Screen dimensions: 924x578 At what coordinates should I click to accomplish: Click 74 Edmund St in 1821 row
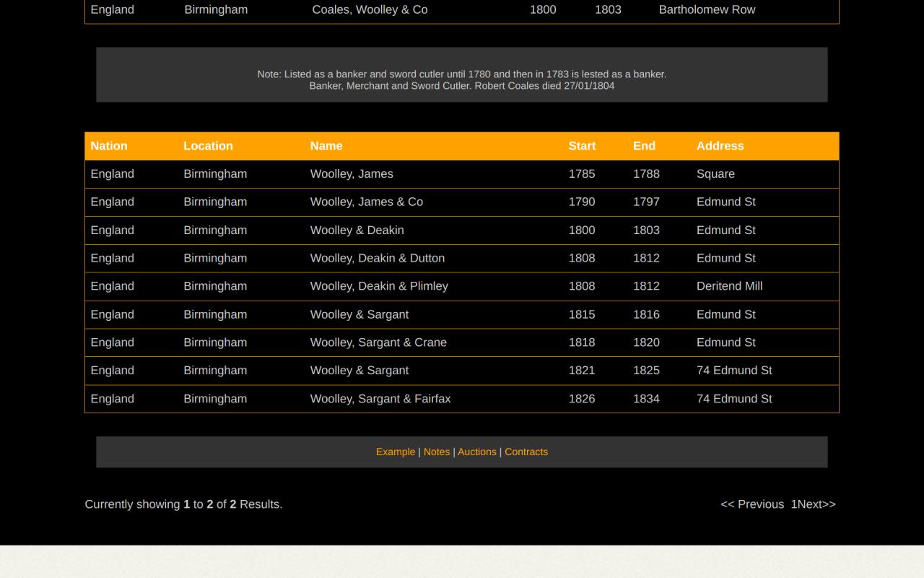[x=734, y=371]
